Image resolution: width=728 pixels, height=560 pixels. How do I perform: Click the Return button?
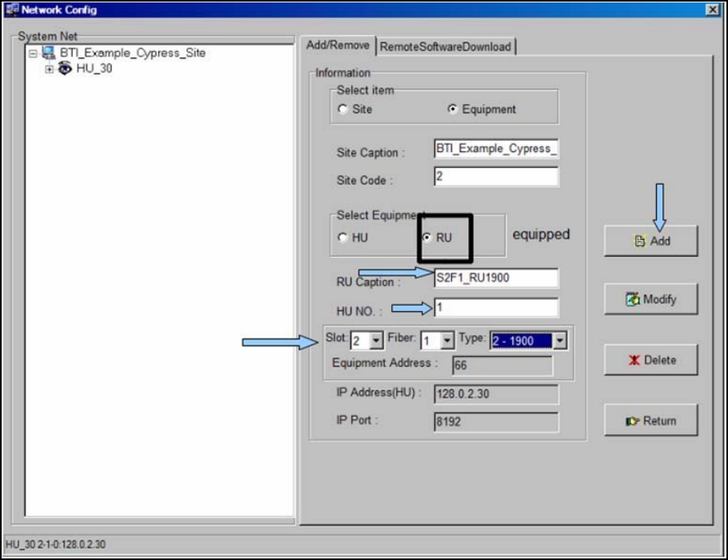(651, 421)
